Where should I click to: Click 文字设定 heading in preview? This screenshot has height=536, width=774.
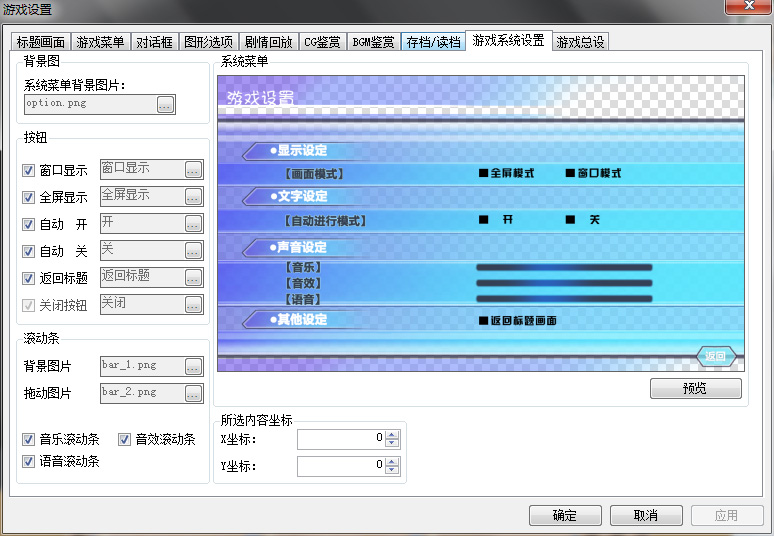coord(299,196)
